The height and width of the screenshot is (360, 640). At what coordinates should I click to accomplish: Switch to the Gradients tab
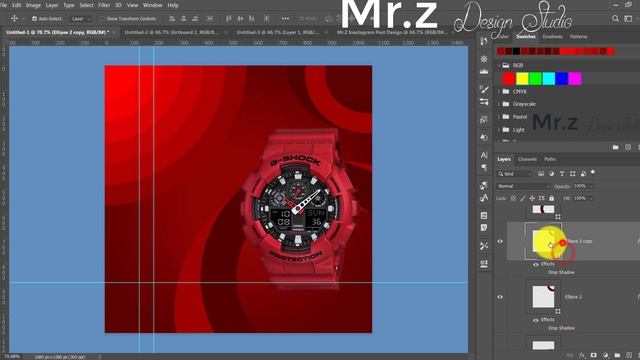pyautogui.click(x=552, y=37)
